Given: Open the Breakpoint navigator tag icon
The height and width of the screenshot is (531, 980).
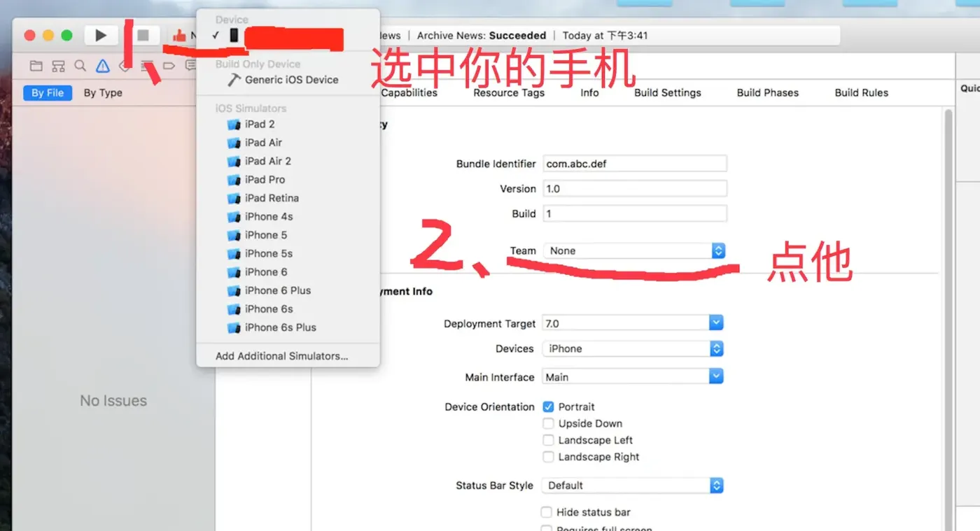Looking at the screenshot, I should coord(169,66).
